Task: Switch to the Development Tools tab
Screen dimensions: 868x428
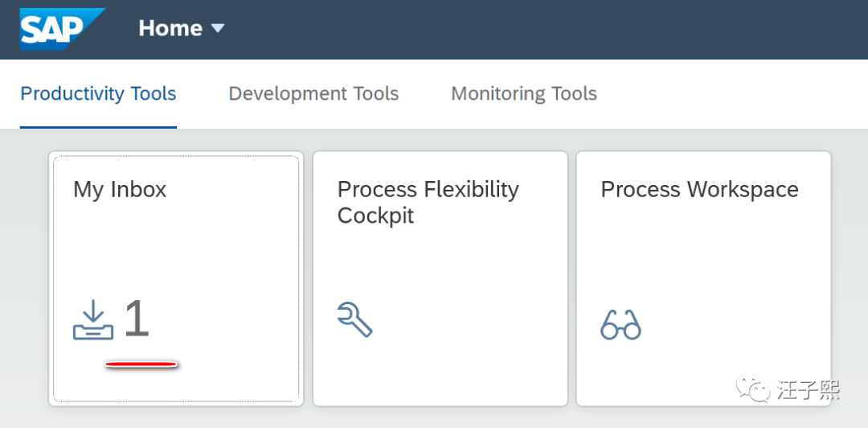Action: pyautogui.click(x=313, y=93)
